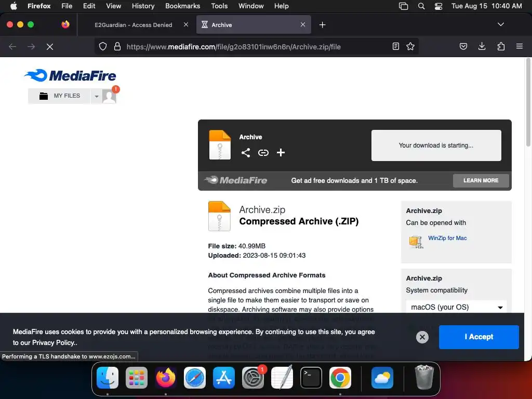The height and width of the screenshot is (399, 532).
Task: Open Terminal from the Dock
Action: click(311, 378)
